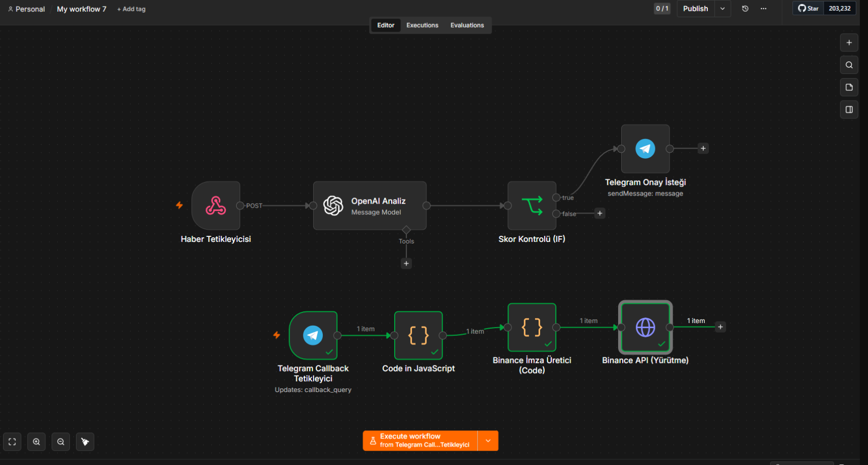Open the Haber Tetikleyicisi webhook node
The height and width of the screenshot is (465, 868).
(x=216, y=206)
